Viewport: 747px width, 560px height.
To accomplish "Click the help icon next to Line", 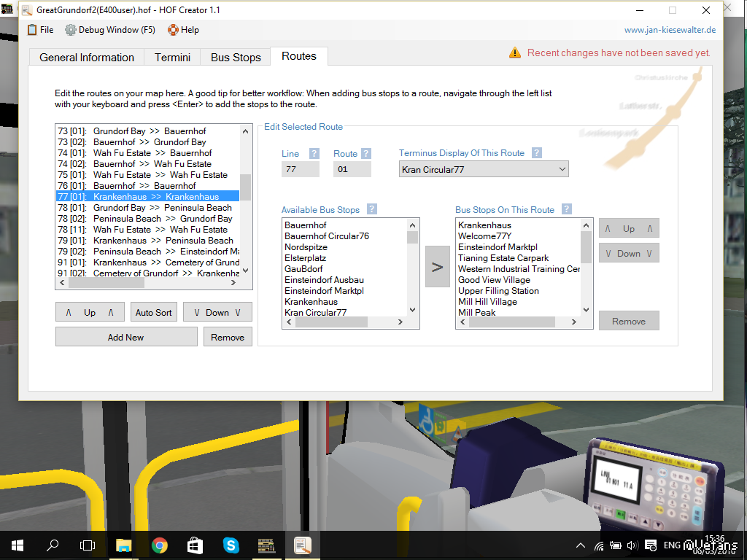I will tap(314, 154).
